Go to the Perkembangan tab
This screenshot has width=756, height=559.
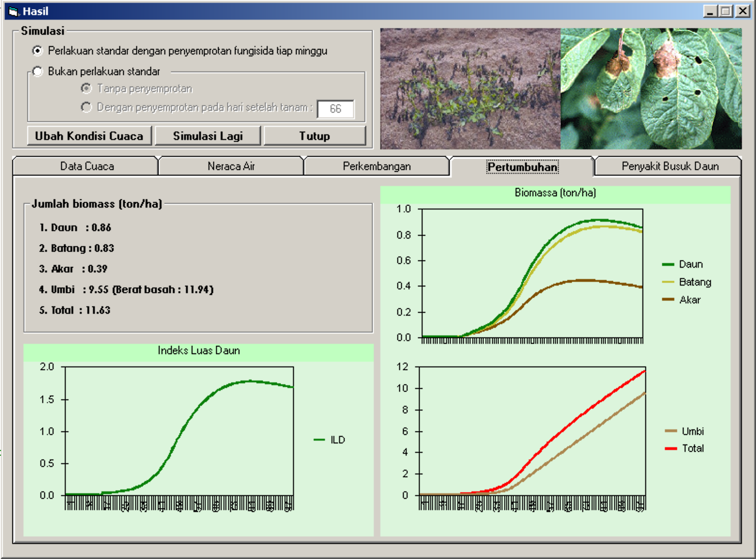(377, 166)
